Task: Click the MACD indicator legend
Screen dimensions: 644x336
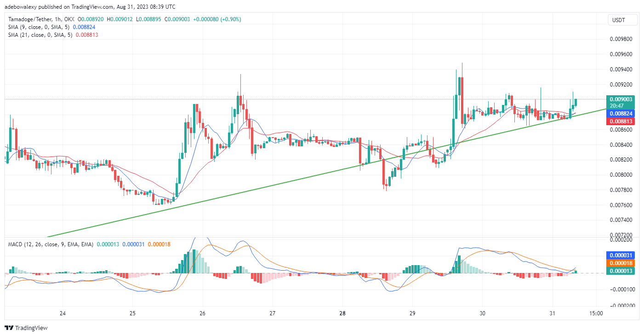Action: tap(51, 244)
